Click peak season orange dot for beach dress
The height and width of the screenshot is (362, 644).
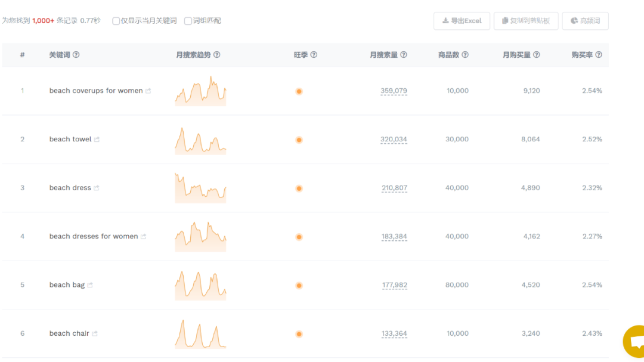[x=299, y=188]
